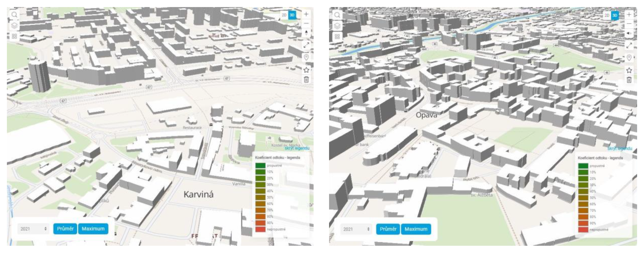Screen dimensions: 644x254
Task: Switch Opava map to 2D view
Action: [607, 15]
